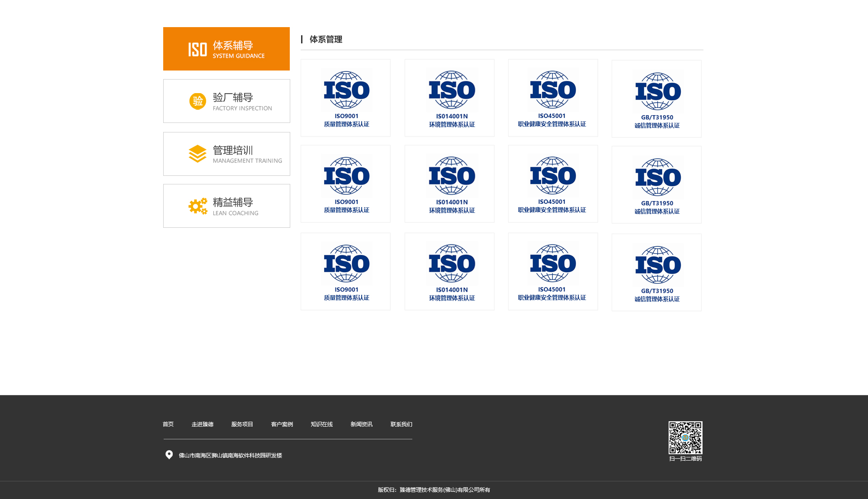Image resolution: width=868 pixels, height=499 pixels.
Task: Click the ISO icon in 体系辅导 tab
Action: tap(198, 49)
